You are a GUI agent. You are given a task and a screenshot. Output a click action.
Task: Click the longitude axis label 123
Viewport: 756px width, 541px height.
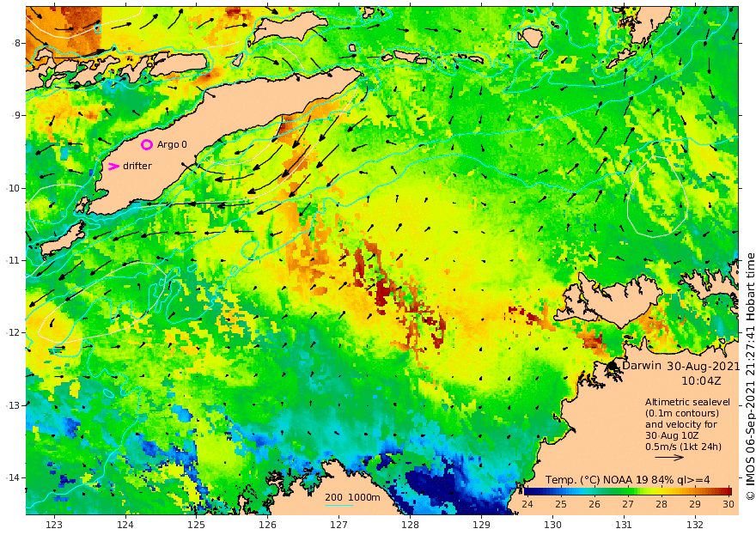[x=54, y=525]
